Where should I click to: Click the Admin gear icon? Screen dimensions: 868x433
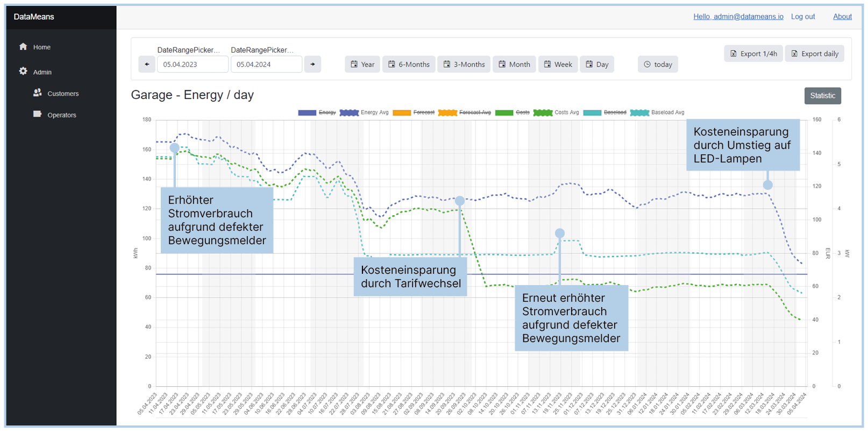[x=23, y=72]
